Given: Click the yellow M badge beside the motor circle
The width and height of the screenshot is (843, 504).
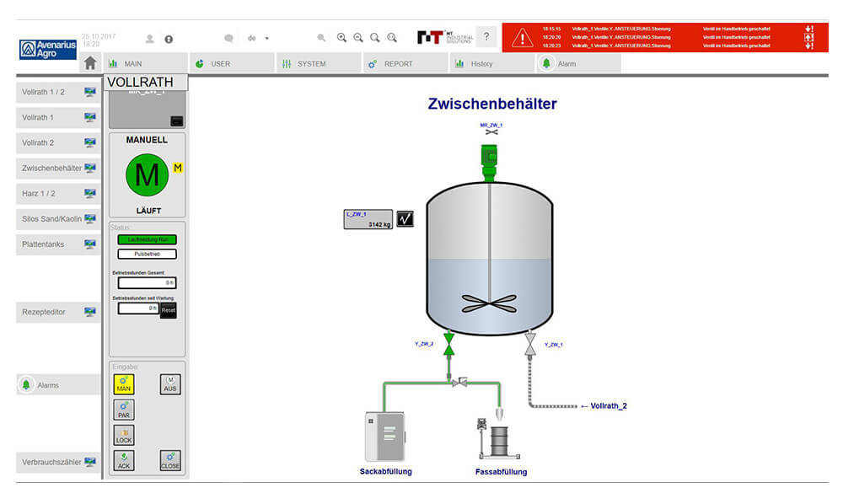Looking at the screenshot, I should click(x=178, y=169).
